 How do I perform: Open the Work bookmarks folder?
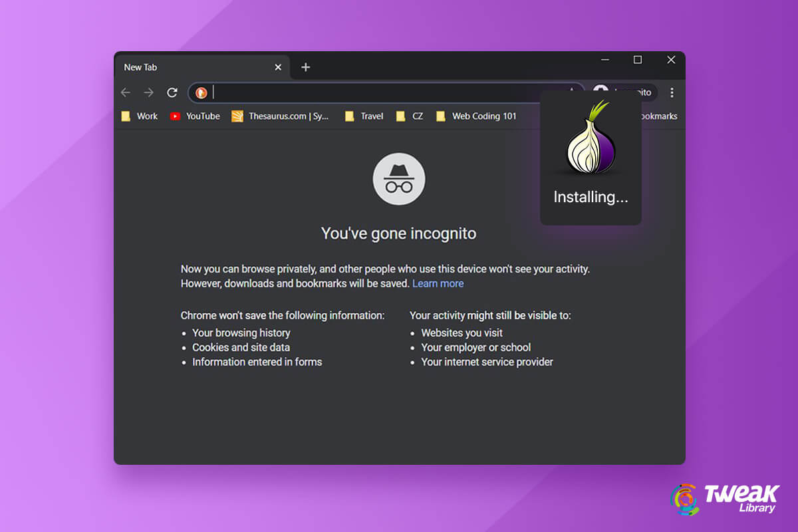pyautogui.click(x=138, y=116)
